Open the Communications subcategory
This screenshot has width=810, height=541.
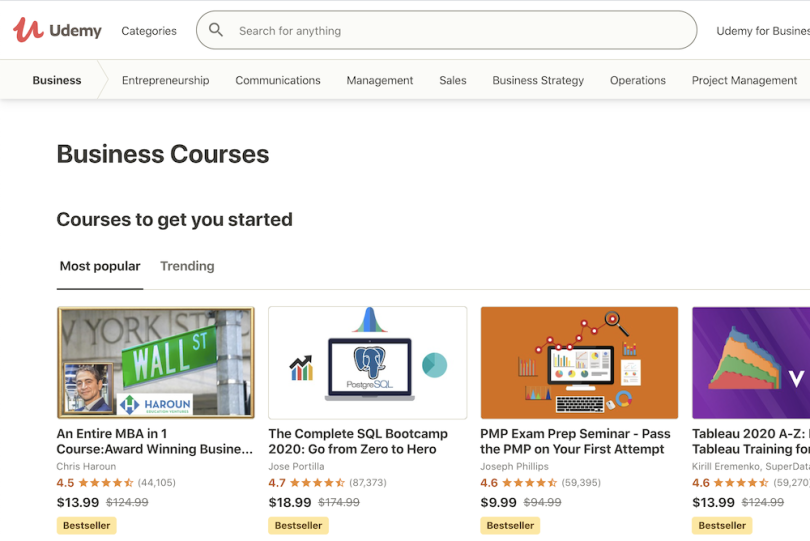coord(278,80)
